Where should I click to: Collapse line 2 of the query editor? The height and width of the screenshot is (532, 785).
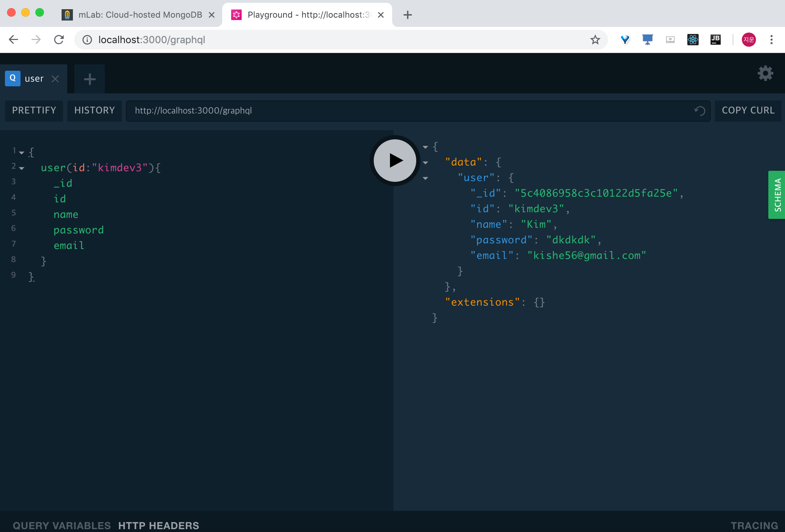pos(22,168)
